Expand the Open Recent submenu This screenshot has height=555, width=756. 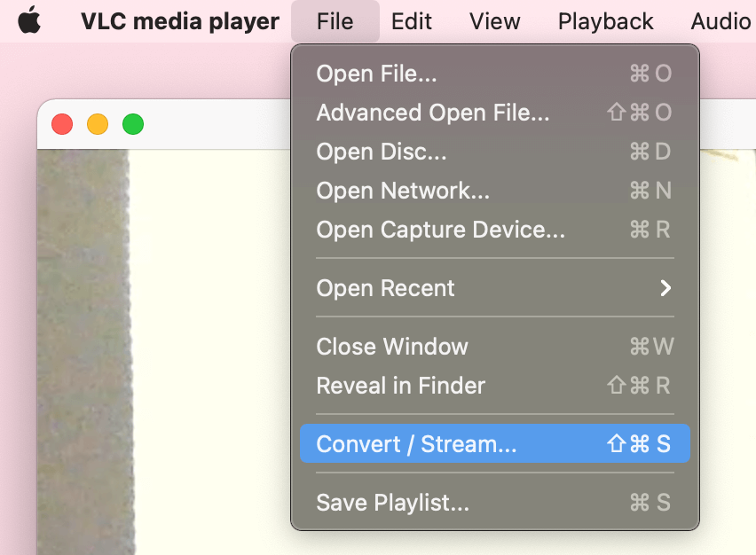point(385,288)
